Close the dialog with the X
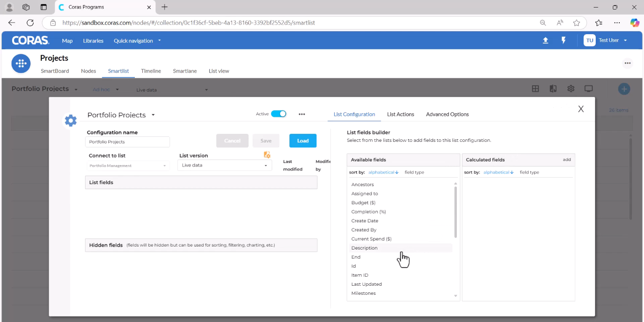 pos(581,109)
